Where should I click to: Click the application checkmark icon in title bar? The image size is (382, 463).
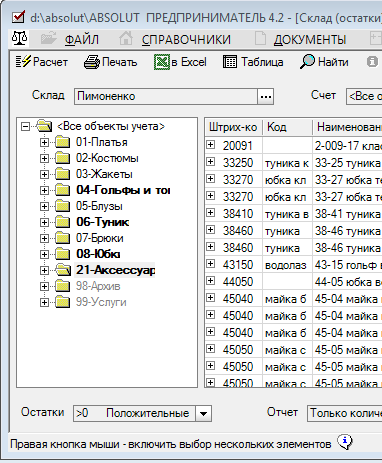click(x=18, y=17)
